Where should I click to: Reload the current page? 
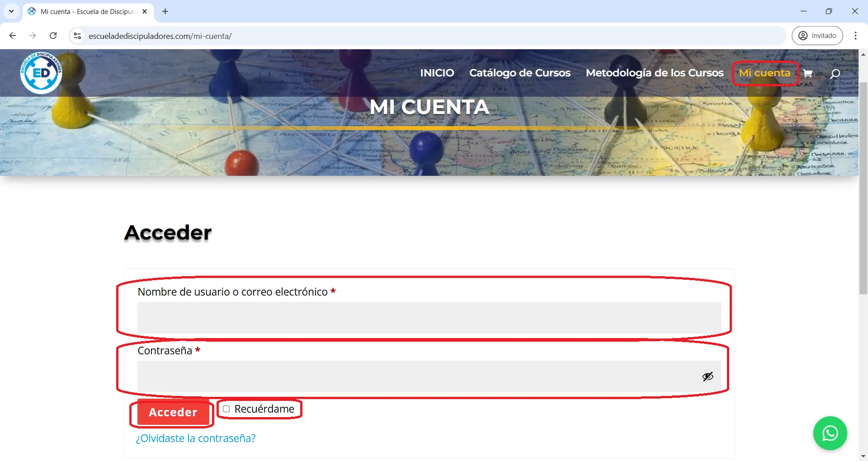click(x=53, y=36)
